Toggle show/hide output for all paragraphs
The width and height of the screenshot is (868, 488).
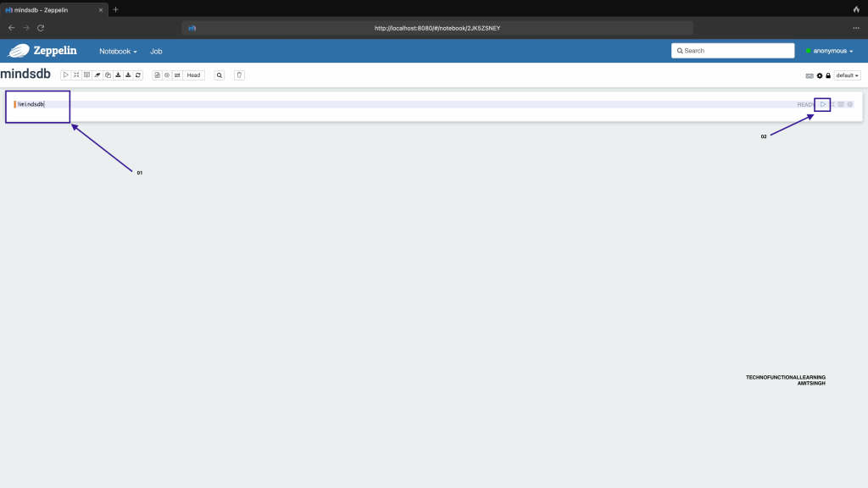tap(86, 75)
